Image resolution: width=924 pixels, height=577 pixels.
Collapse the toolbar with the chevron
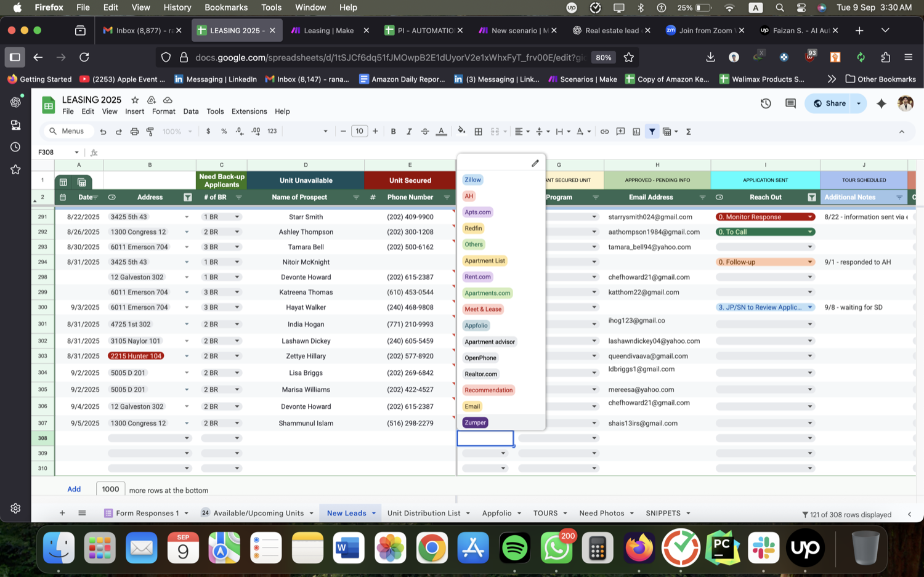tap(901, 131)
